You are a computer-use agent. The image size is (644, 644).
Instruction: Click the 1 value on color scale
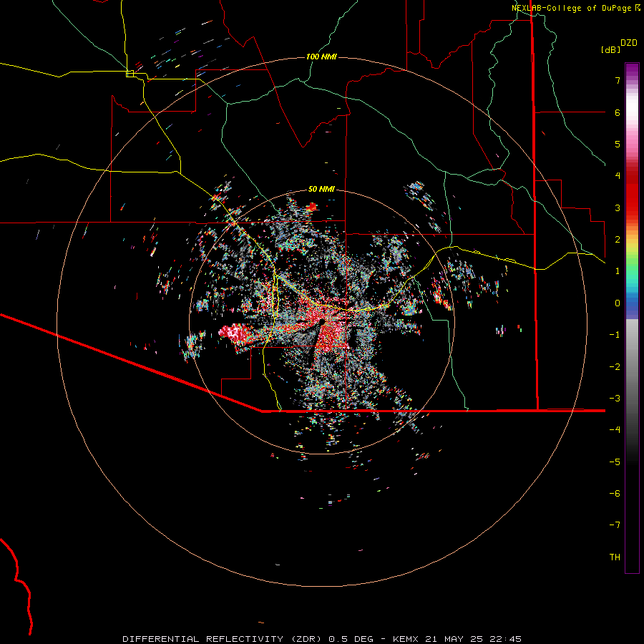click(x=618, y=271)
